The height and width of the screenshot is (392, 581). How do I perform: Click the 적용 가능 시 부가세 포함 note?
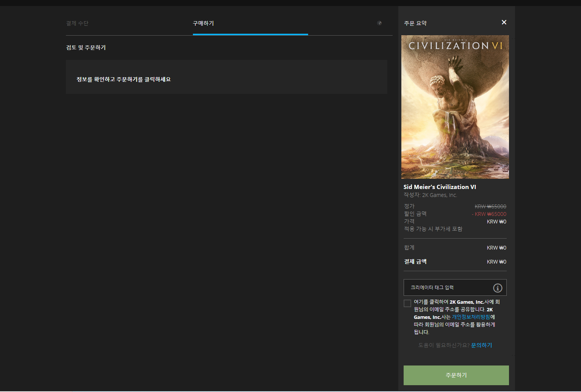(433, 229)
